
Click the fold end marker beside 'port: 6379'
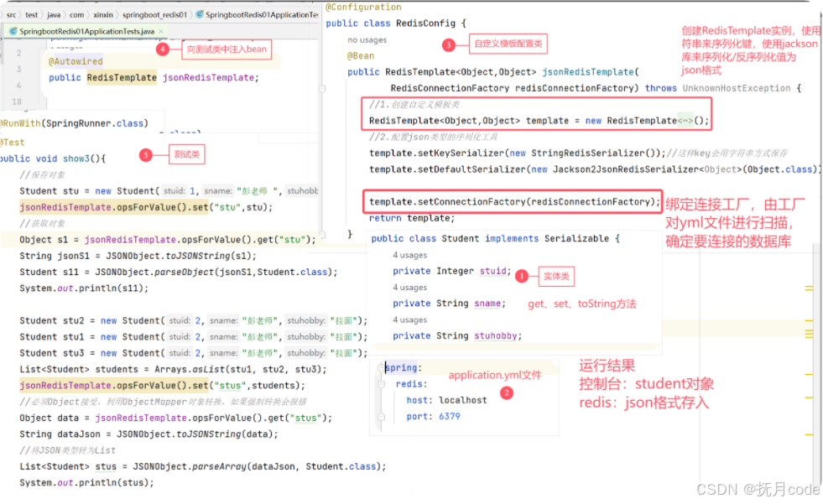point(381,417)
